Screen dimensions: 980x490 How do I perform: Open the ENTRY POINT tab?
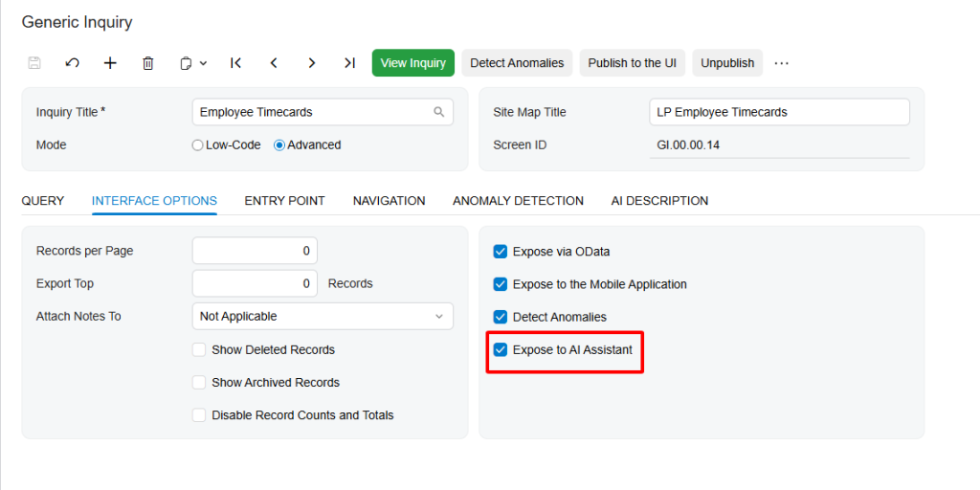pyautogui.click(x=284, y=201)
